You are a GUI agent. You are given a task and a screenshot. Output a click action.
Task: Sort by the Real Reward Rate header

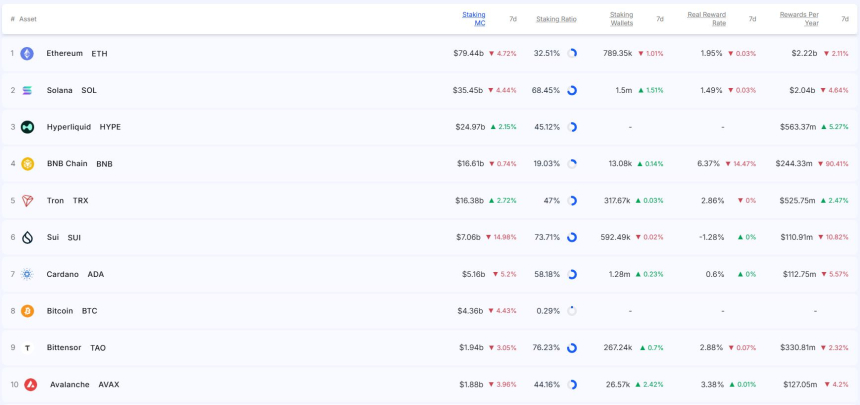click(x=706, y=19)
